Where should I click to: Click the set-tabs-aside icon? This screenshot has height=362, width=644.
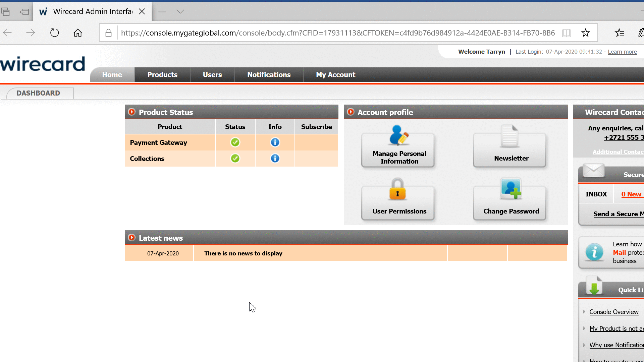click(24, 12)
